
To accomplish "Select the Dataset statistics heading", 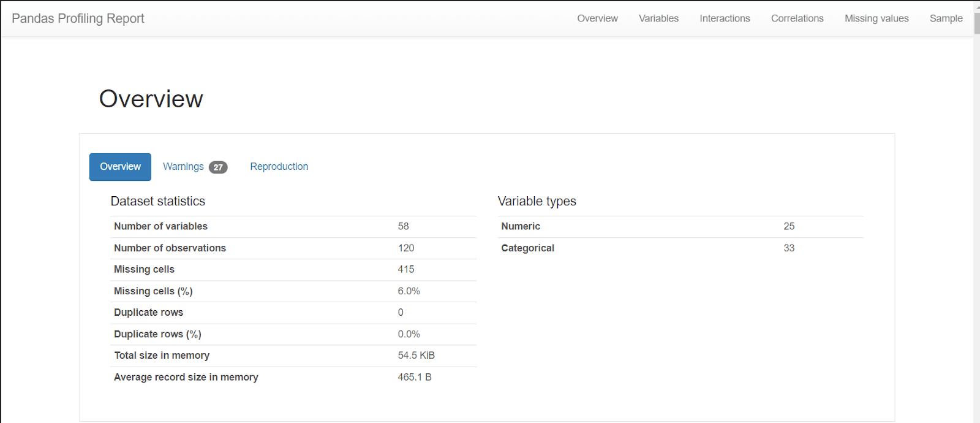I will [x=157, y=201].
